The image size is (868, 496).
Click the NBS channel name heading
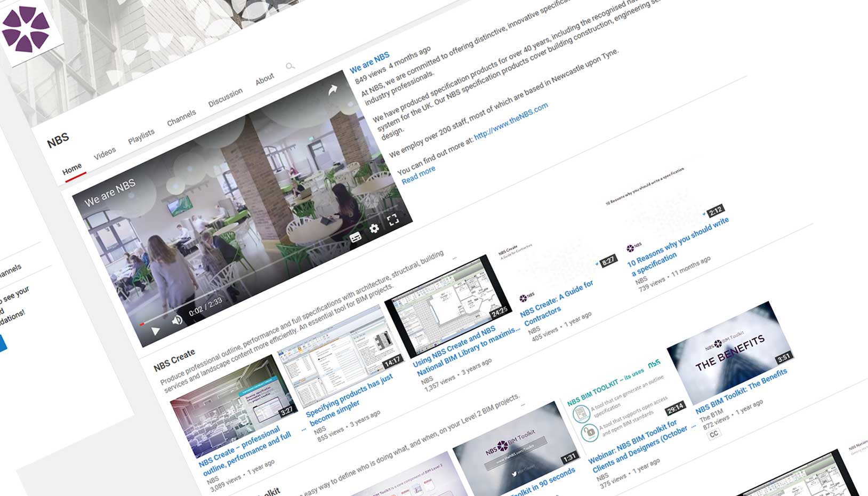pos(58,140)
